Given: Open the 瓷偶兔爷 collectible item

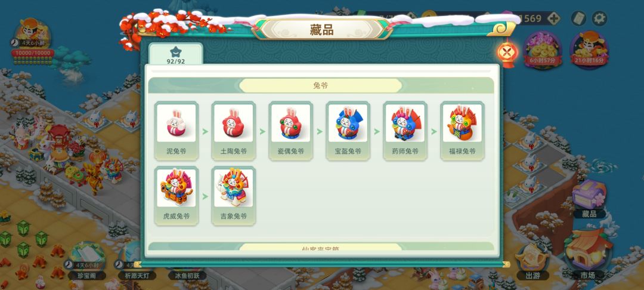Looking at the screenshot, I should [291, 131].
